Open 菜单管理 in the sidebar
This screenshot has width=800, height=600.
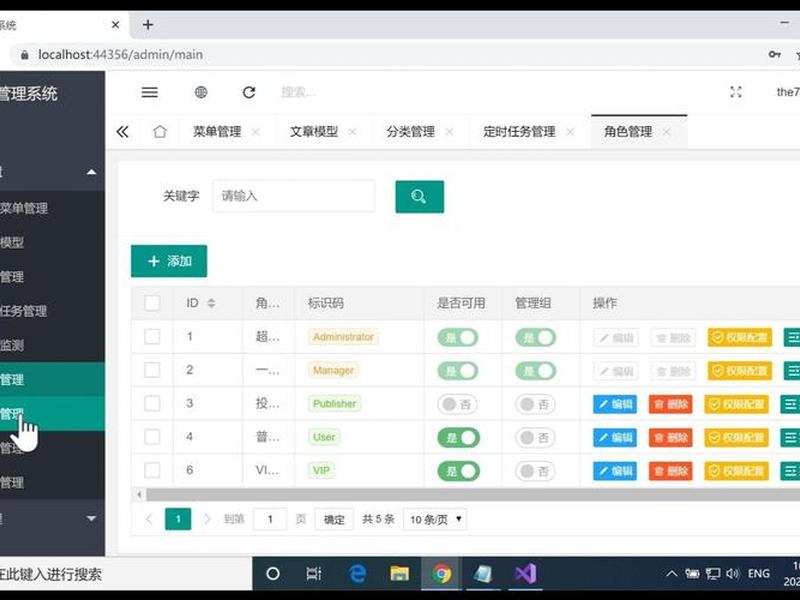click(x=24, y=208)
